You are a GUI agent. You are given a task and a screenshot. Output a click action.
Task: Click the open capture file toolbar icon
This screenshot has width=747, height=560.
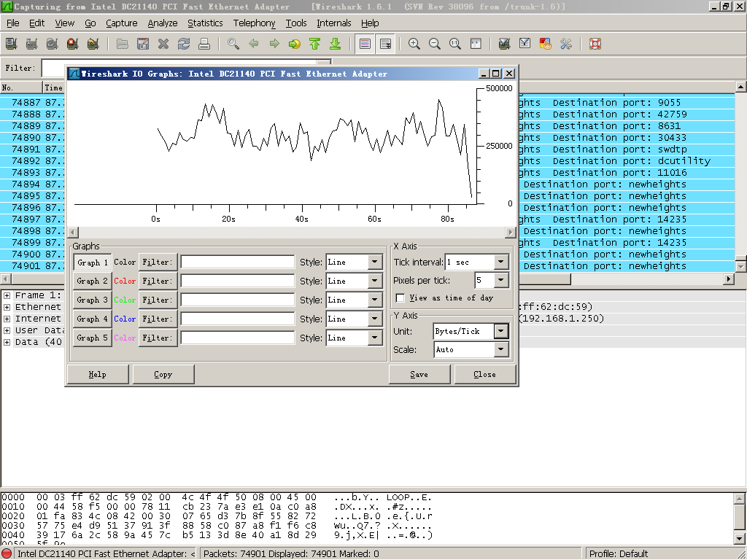pyautogui.click(x=123, y=44)
